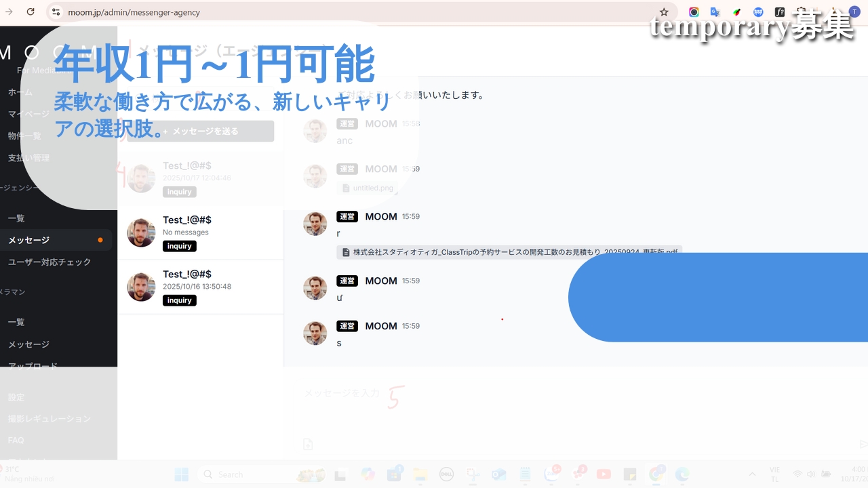
Task: Open the camera-style extension icon in toolbar
Action: [x=693, y=12]
